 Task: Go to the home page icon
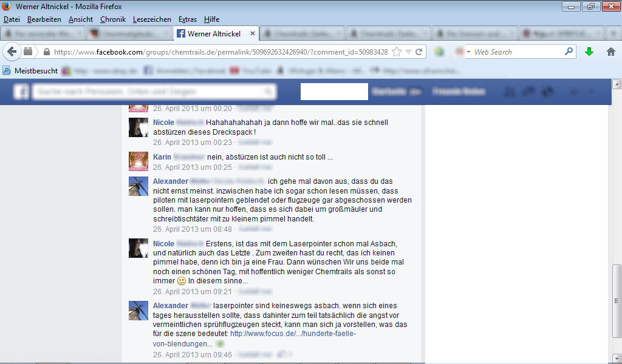tap(611, 52)
